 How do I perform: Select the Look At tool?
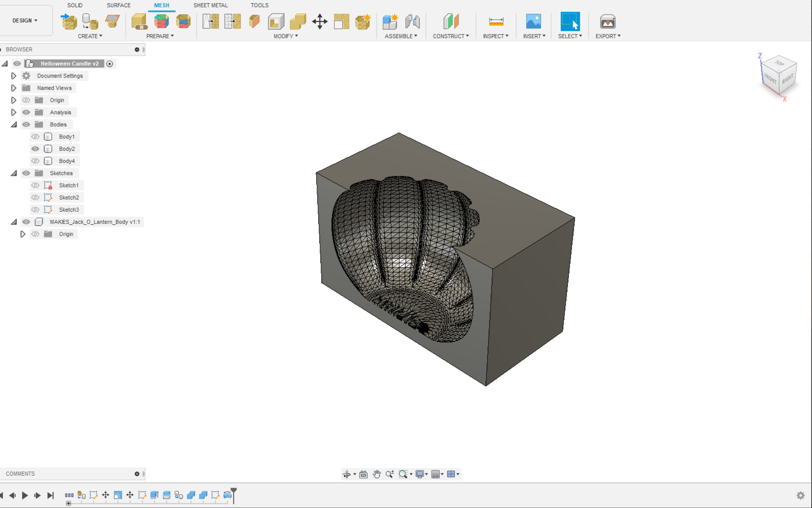(x=363, y=474)
